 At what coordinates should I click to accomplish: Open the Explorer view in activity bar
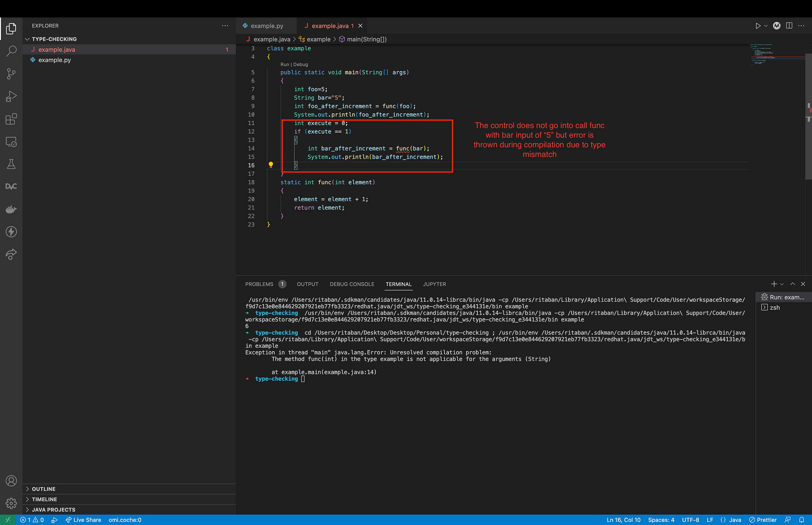point(11,29)
